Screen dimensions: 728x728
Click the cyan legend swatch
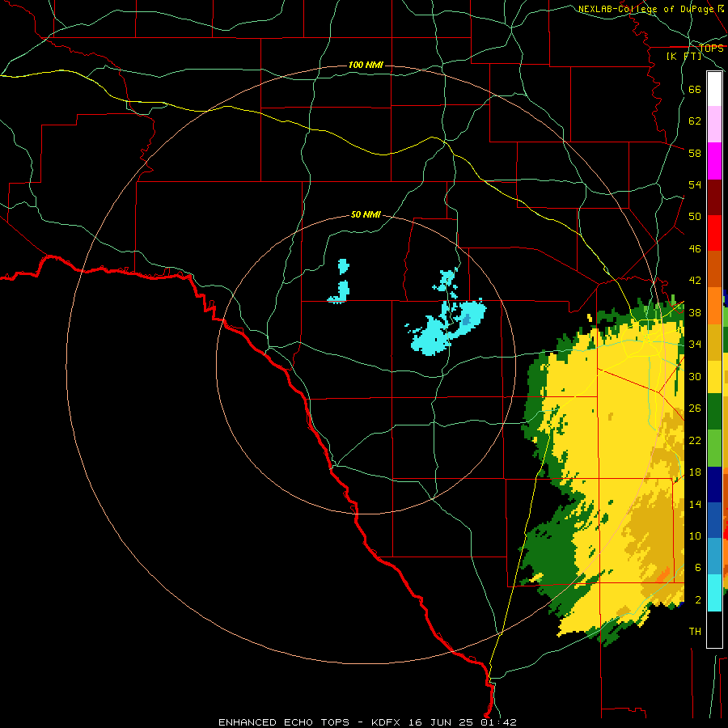(x=714, y=593)
